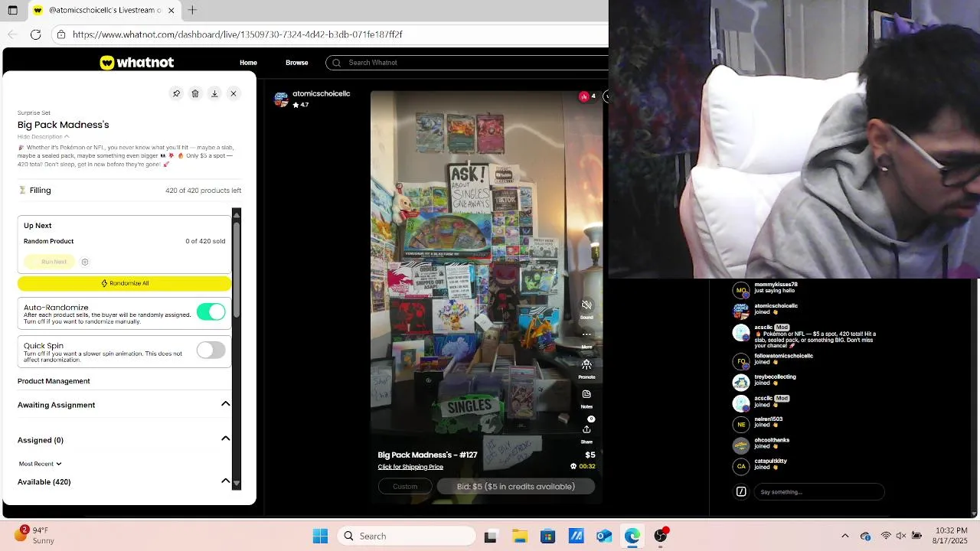Place the Bid: $5 button

(516, 487)
